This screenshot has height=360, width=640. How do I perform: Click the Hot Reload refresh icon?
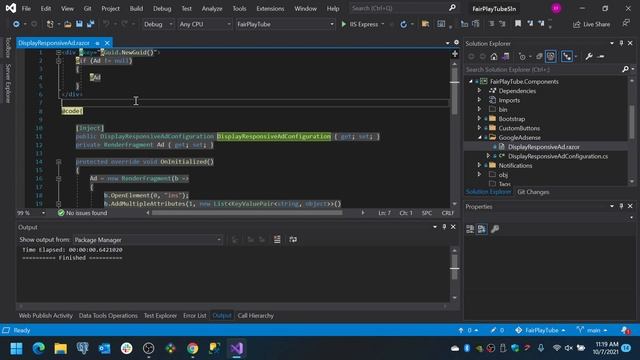click(403, 24)
